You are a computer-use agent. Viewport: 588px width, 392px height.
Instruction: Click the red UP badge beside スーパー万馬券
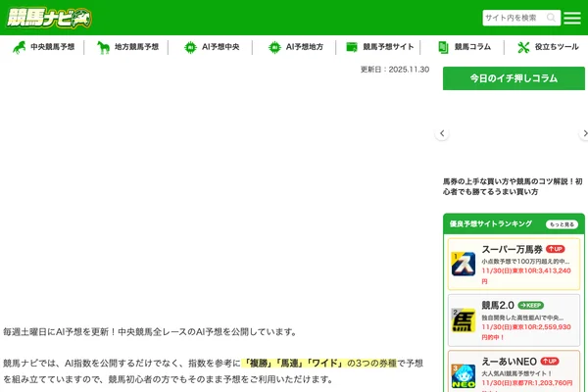556,249
